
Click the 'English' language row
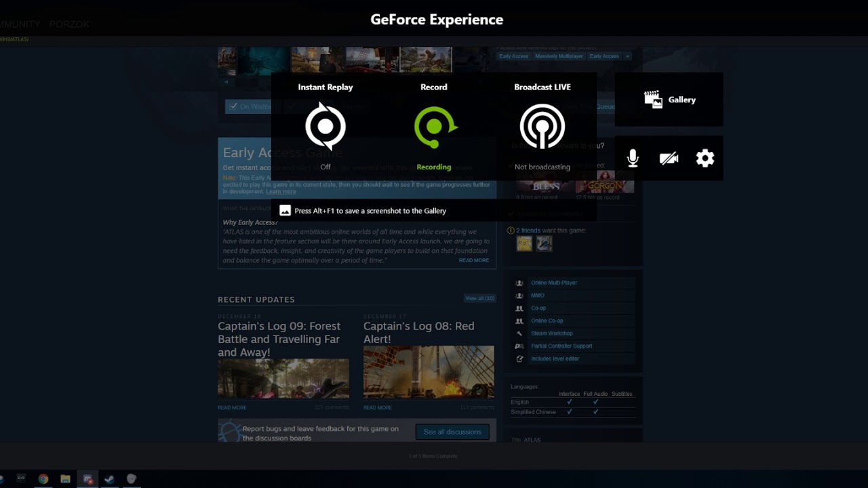pyautogui.click(x=573, y=402)
